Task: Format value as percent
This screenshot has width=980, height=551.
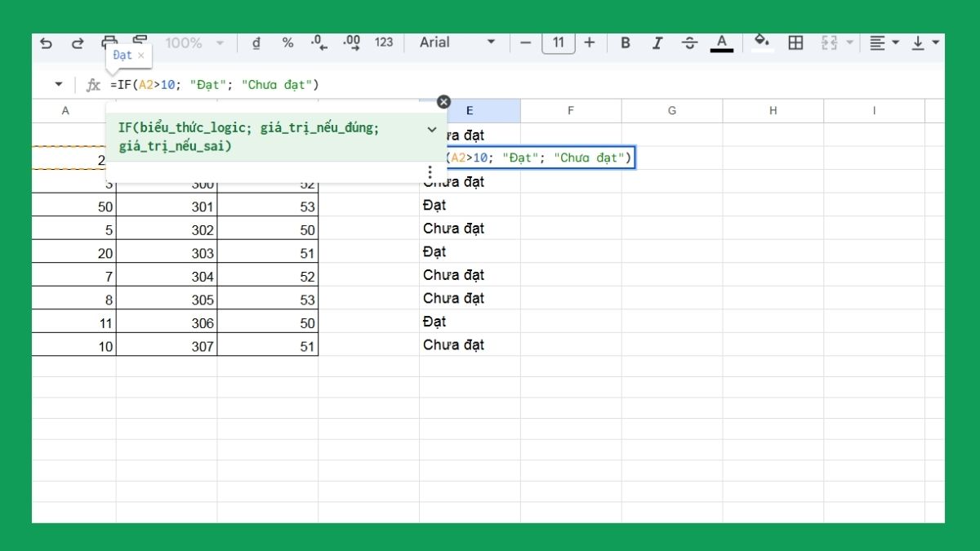Action: 287,42
